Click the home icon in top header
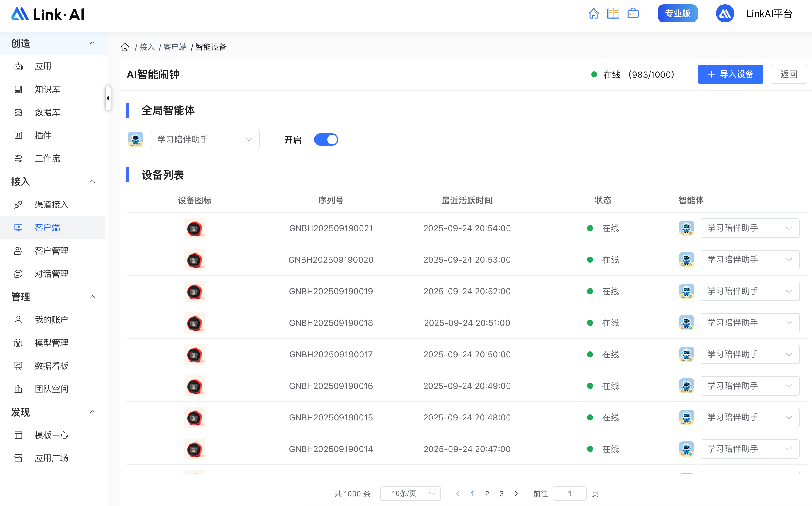Image resolution: width=812 pixels, height=506 pixels. pos(594,14)
